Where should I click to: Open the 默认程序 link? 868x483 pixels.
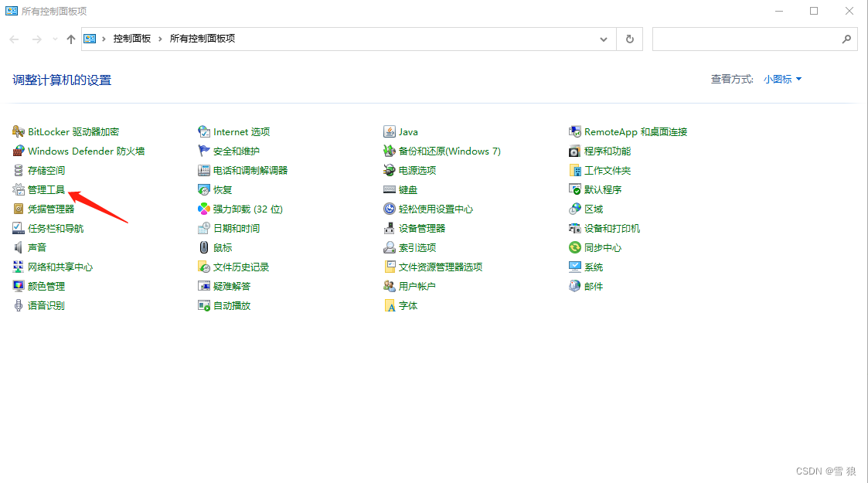[603, 190]
